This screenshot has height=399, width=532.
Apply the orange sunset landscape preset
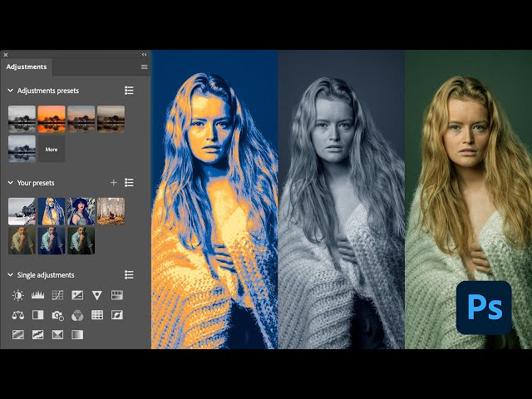(x=52, y=119)
